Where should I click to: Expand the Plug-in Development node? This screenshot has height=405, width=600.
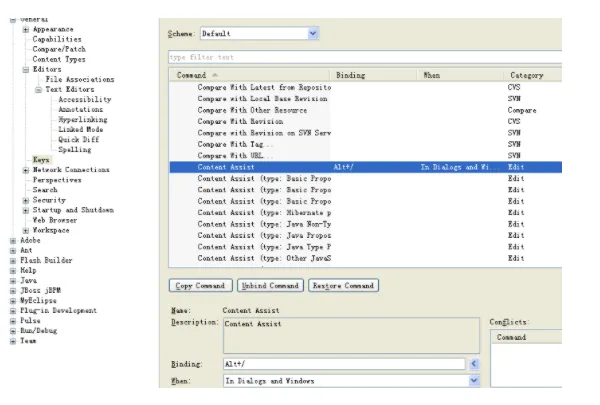pos(13,311)
